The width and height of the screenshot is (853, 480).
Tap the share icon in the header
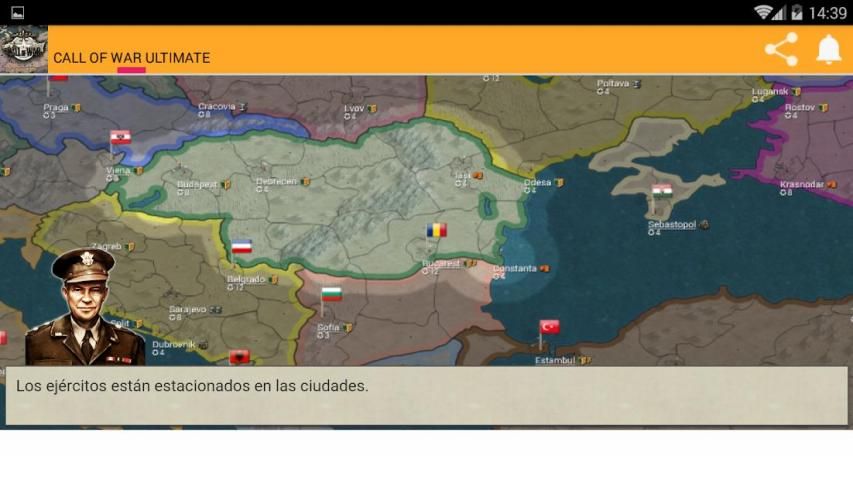[781, 49]
